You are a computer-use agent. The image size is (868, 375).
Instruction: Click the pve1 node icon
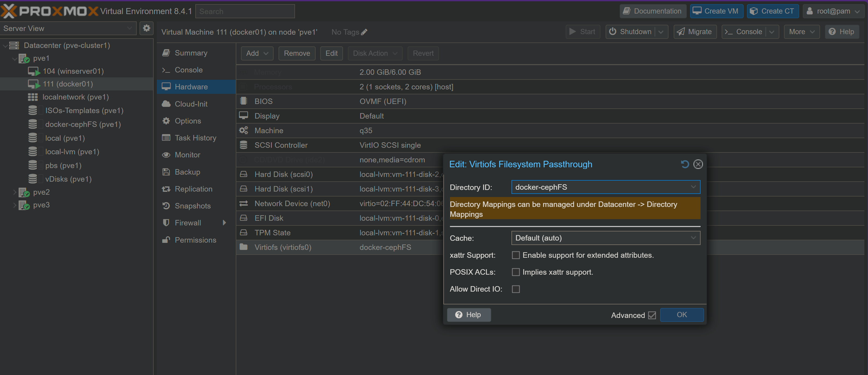click(24, 58)
